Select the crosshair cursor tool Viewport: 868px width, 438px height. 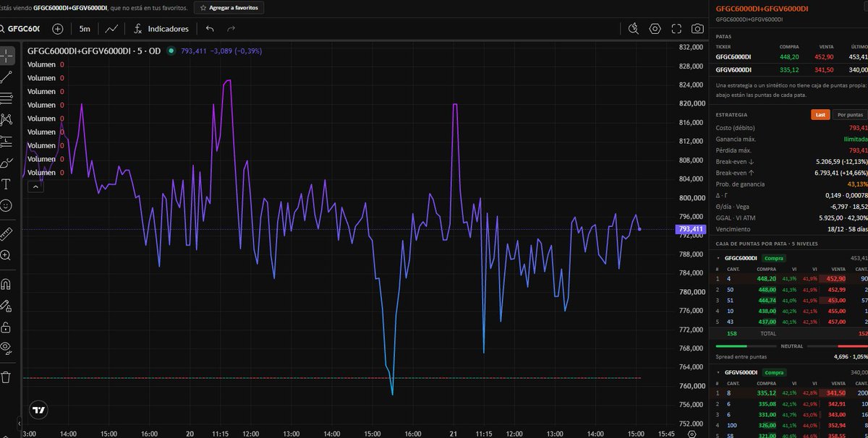[x=6, y=56]
